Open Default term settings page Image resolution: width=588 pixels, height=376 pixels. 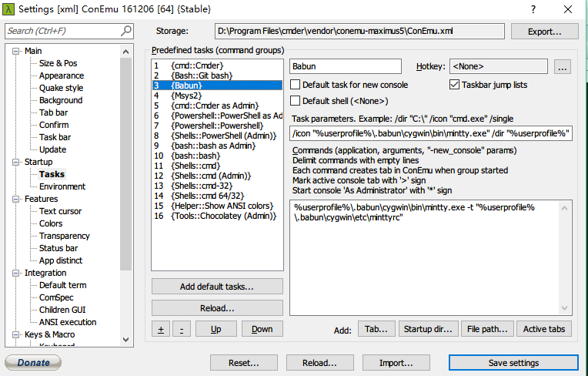pos(62,285)
